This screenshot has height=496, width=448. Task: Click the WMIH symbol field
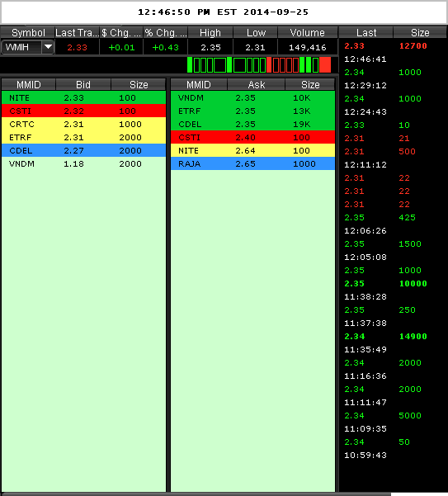tap(21, 47)
